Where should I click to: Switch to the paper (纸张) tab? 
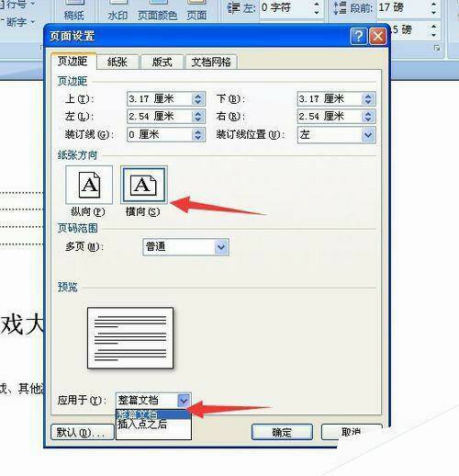tap(118, 62)
